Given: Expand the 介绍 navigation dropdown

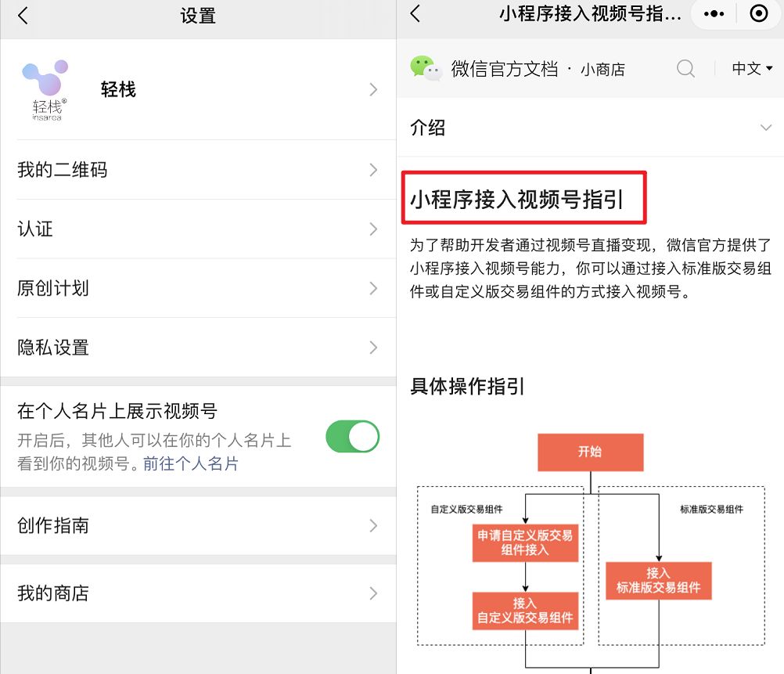Looking at the screenshot, I should pyautogui.click(x=590, y=128).
